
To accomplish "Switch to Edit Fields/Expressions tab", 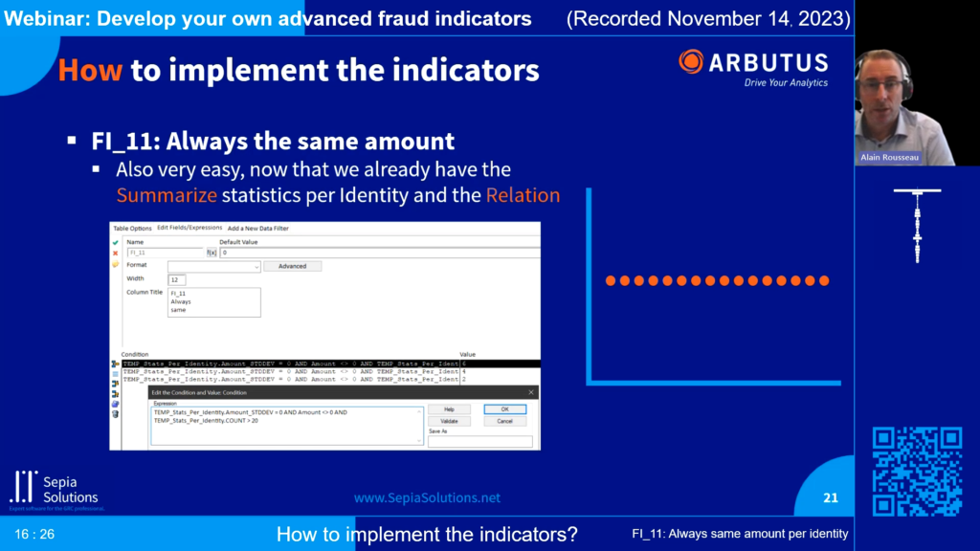I will point(189,228).
